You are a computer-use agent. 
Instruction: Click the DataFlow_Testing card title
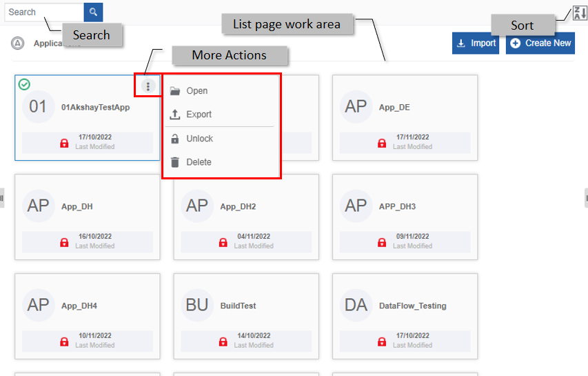click(412, 306)
